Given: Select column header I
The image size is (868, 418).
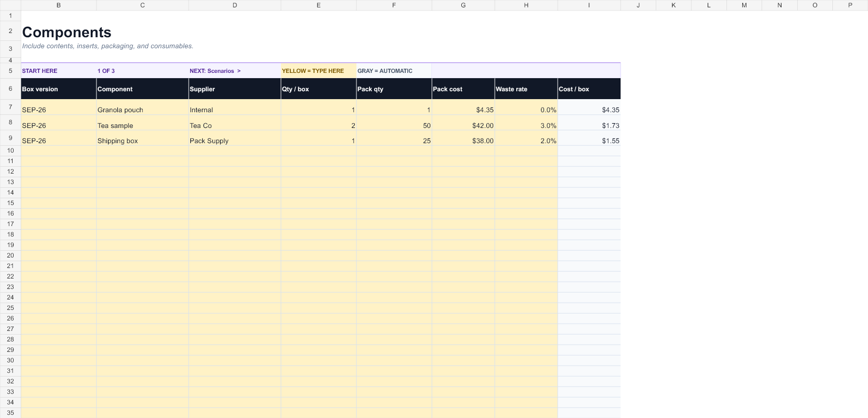Looking at the screenshot, I should click(x=589, y=5).
